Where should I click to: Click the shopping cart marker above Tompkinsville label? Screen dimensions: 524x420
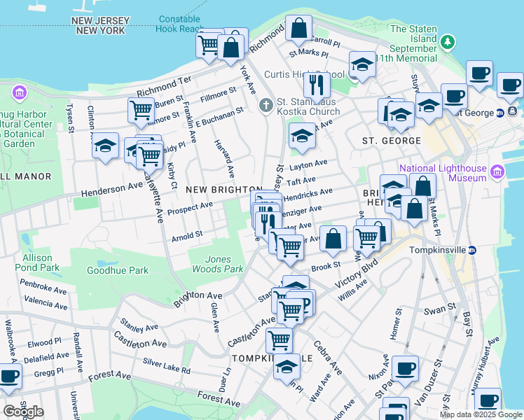(279, 342)
